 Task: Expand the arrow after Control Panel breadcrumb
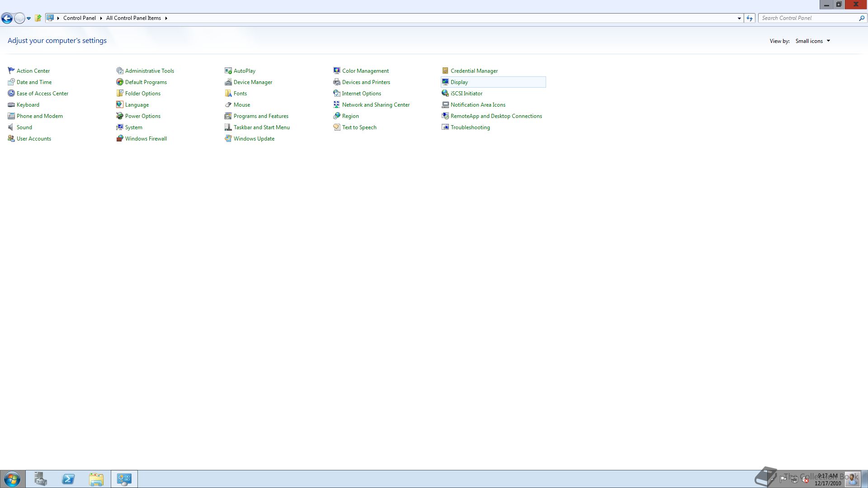tap(101, 18)
